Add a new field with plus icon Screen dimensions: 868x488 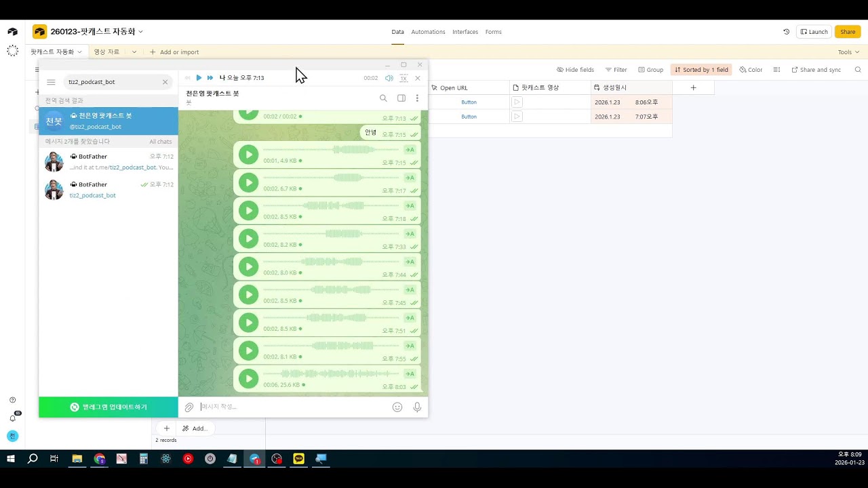693,87
